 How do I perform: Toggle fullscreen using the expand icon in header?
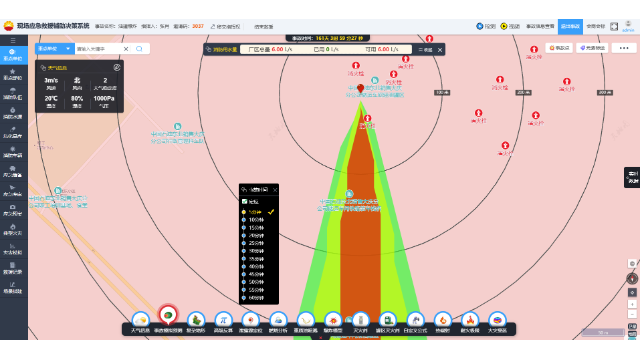pyautogui.click(x=614, y=27)
